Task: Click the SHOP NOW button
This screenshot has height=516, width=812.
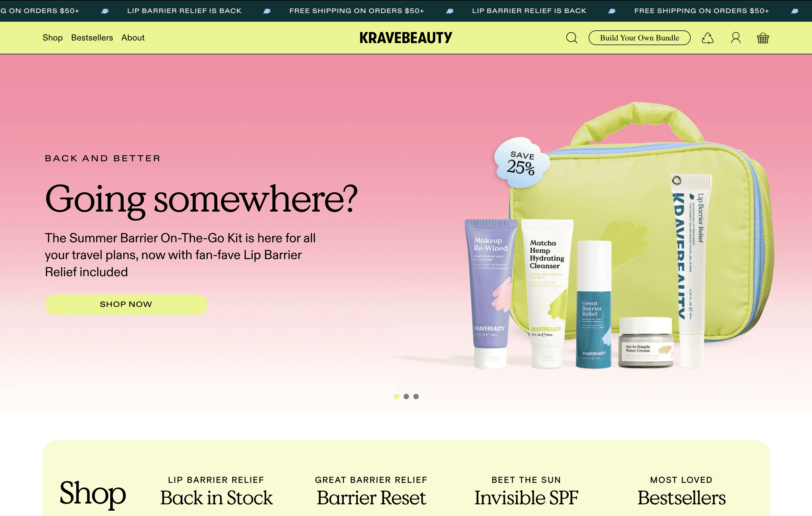Action: pos(126,304)
